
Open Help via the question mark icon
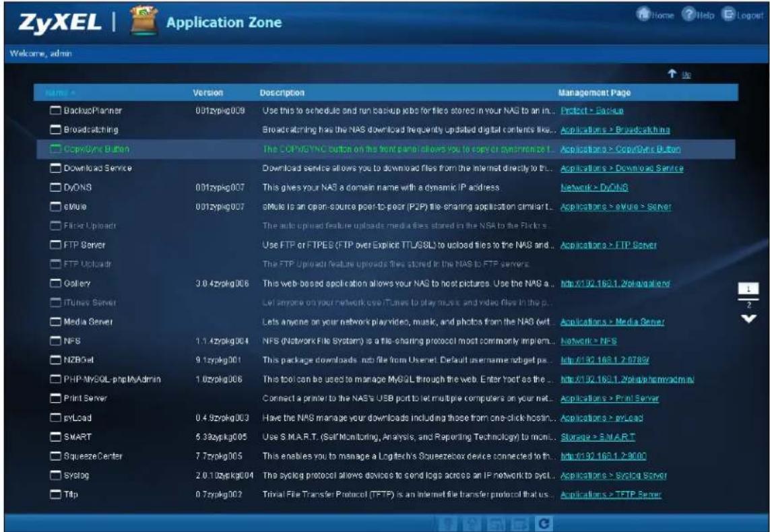click(x=689, y=14)
